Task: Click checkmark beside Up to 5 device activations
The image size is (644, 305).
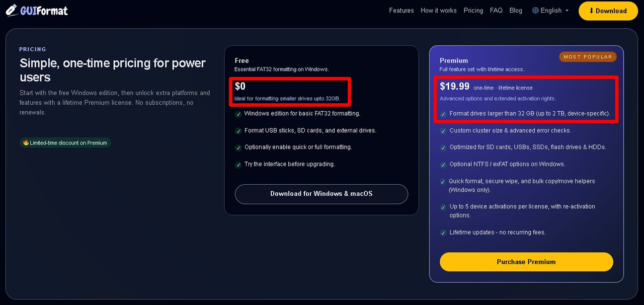Action: 443,207
